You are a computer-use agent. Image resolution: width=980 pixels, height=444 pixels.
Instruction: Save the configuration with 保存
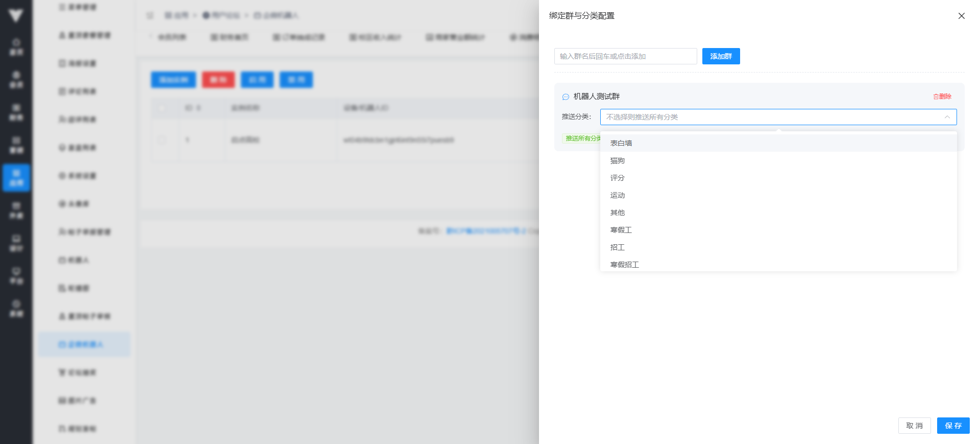(x=953, y=426)
